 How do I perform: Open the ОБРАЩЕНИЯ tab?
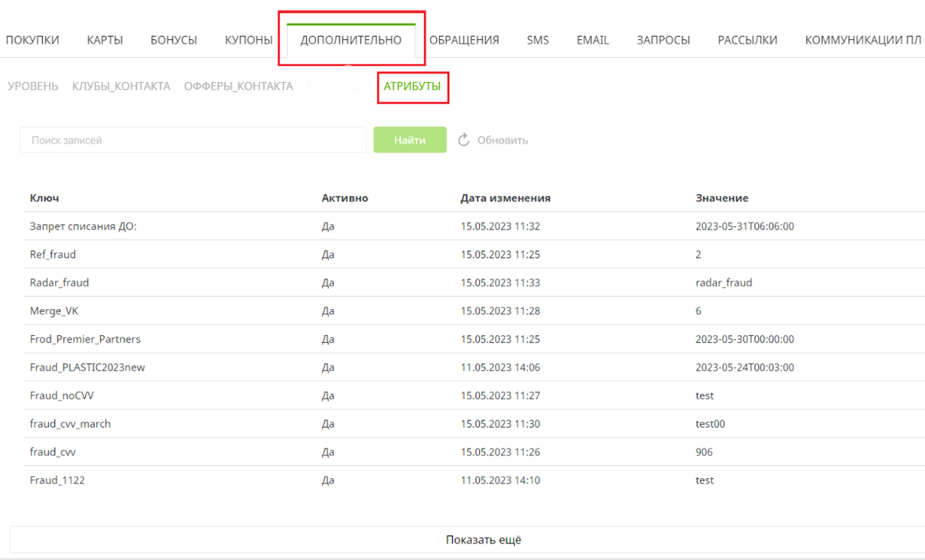(x=464, y=41)
